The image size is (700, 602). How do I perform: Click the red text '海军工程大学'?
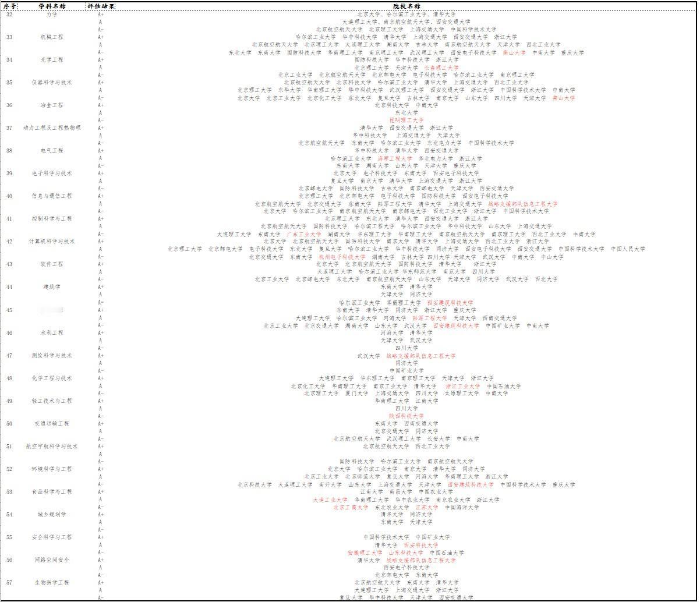coord(395,158)
